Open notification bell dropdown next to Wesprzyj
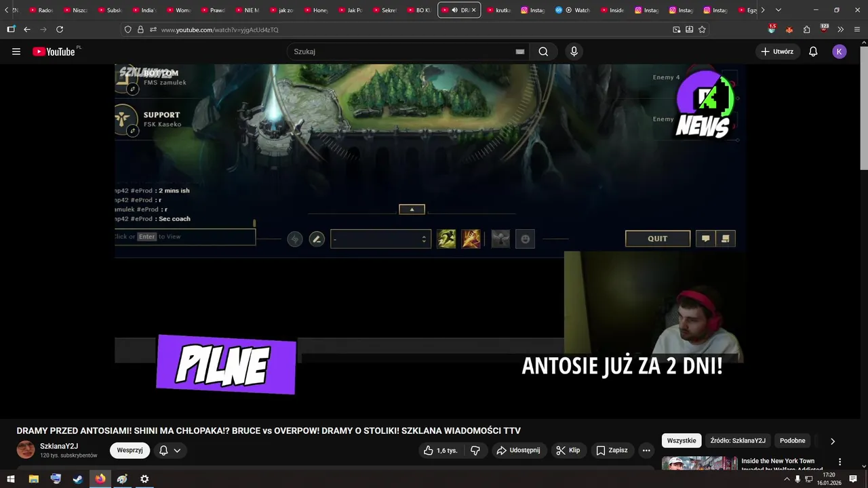Screen dimensions: 868x488 coord(170,450)
